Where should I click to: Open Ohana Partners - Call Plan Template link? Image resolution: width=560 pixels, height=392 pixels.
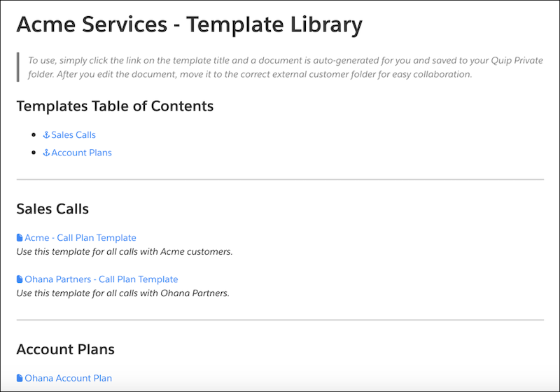tap(101, 279)
